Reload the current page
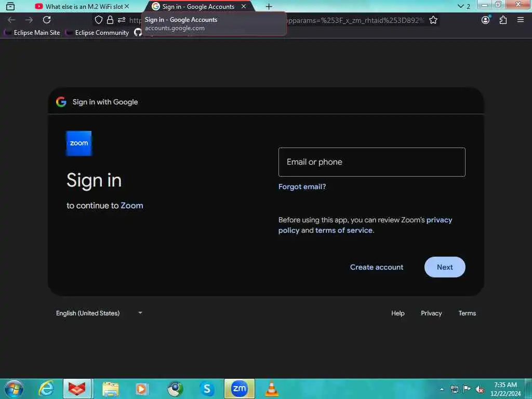Screen dimensions: 532x399 [x=47, y=20]
